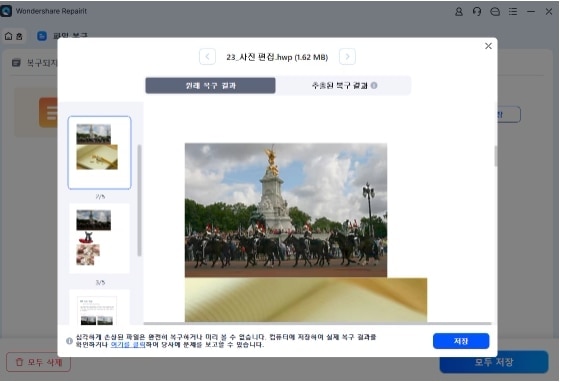Click the 모두 삭제 delete all button
The width and height of the screenshot is (561, 382).
click(x=38, y=362)
